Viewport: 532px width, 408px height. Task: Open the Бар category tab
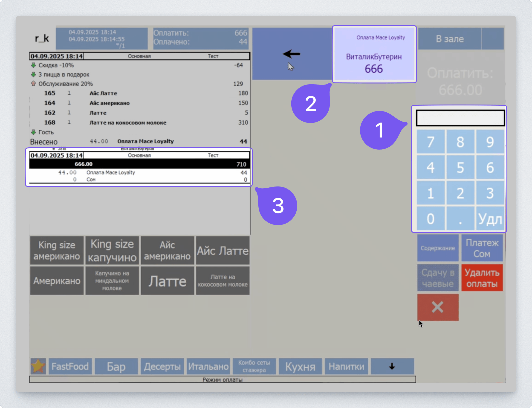tap(116, 366)
